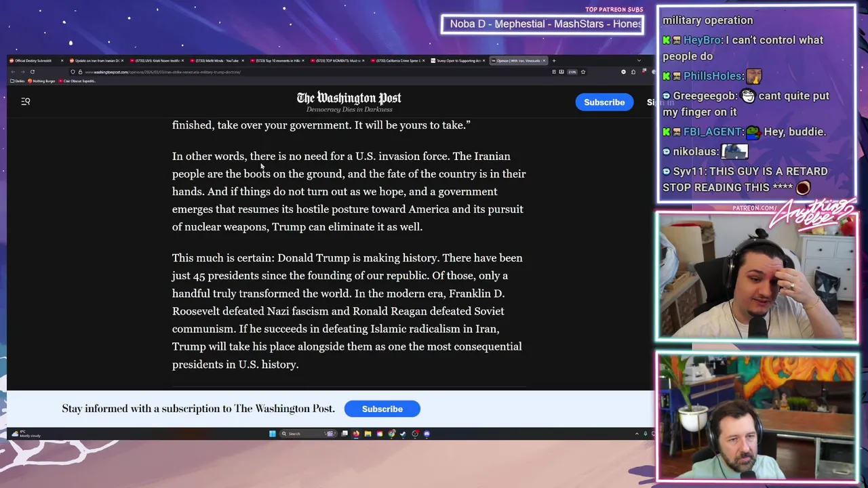Image resolution: width=868 pixels, height=488 pixels.
Task: Open the browser extensions icon
Action: point(633,72)
